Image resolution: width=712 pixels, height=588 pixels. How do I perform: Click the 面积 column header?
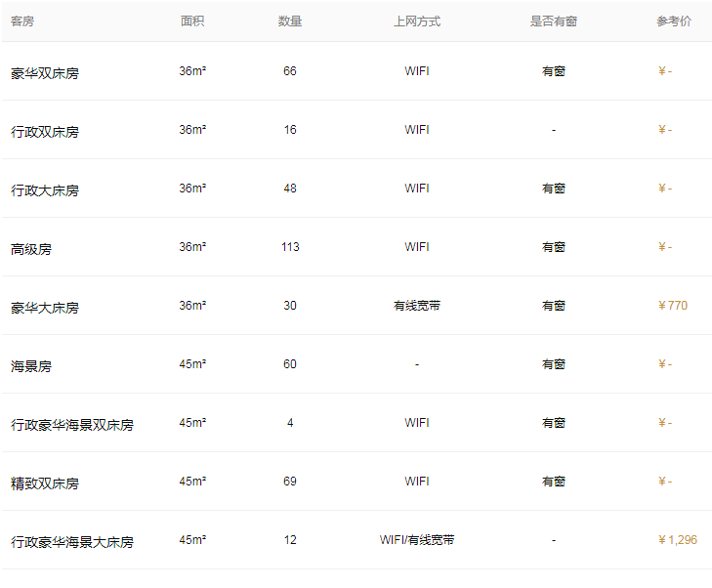tap(192, 21)
